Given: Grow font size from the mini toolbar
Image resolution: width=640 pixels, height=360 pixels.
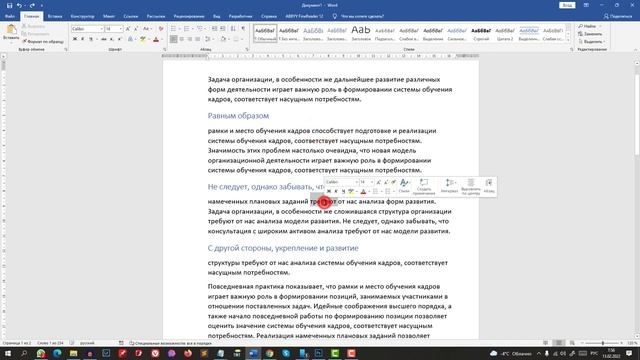Looking at the screenshot, I should (378, 182).
